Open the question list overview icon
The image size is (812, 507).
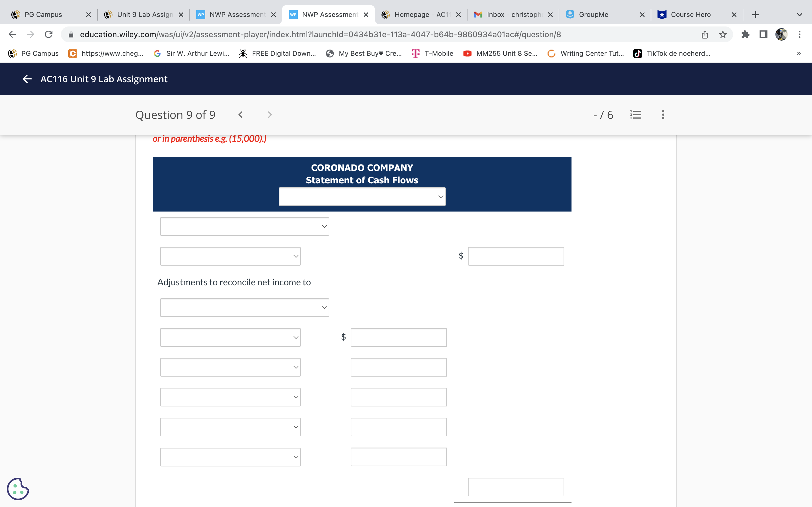pyautogui.click(x=636, y=114)
